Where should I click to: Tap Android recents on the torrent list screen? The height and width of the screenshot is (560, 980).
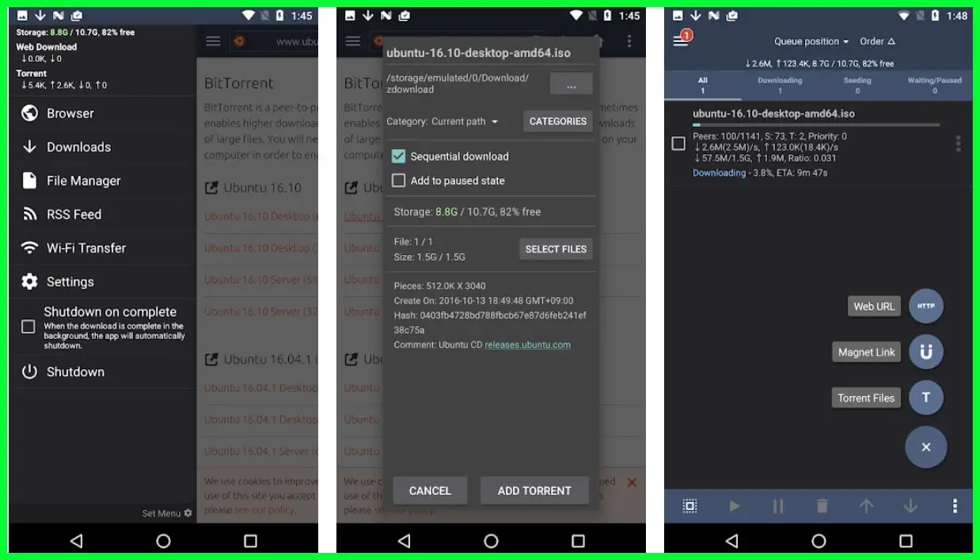click(906, 541)
